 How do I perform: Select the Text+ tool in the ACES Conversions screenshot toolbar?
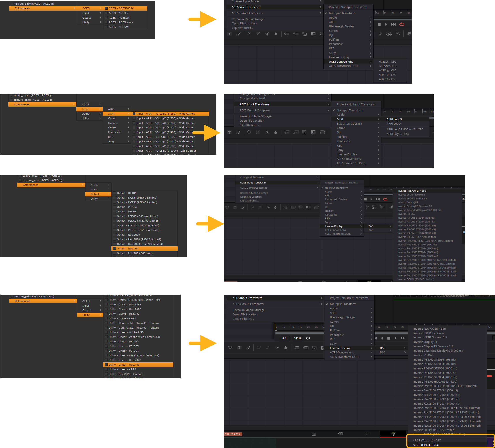coord(230,34)
